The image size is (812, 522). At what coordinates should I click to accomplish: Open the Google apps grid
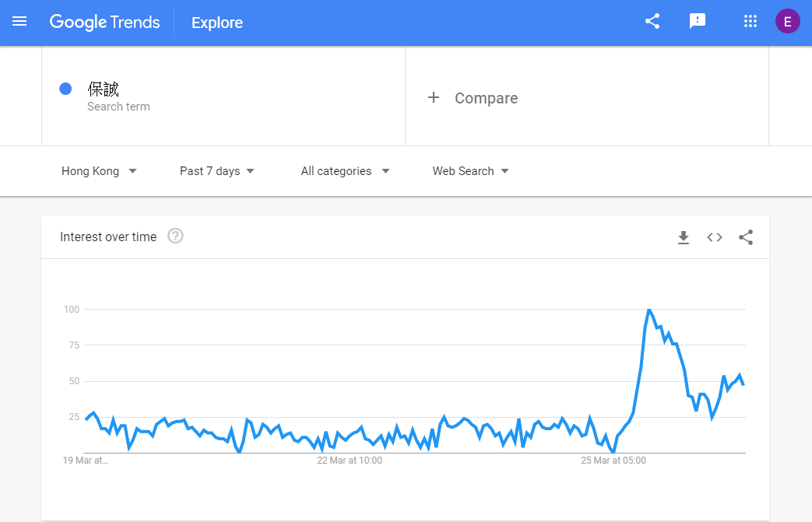coord(750,21)
